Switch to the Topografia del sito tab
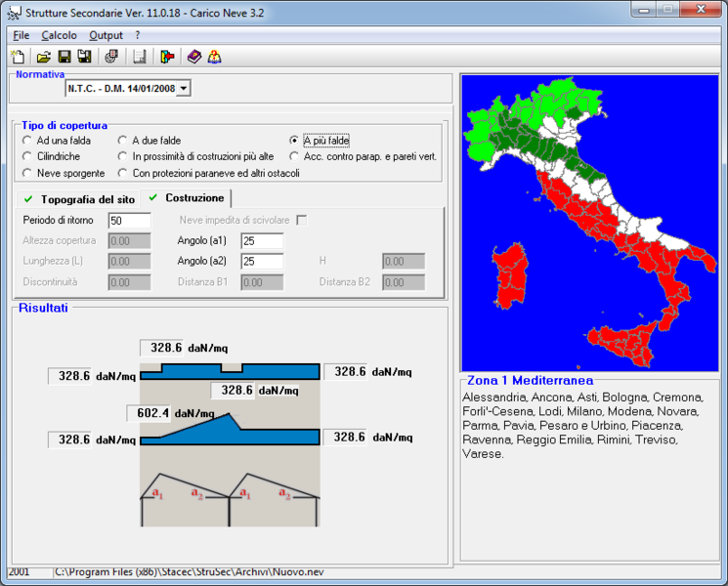 pyautogui.click(x=79, y=199)
